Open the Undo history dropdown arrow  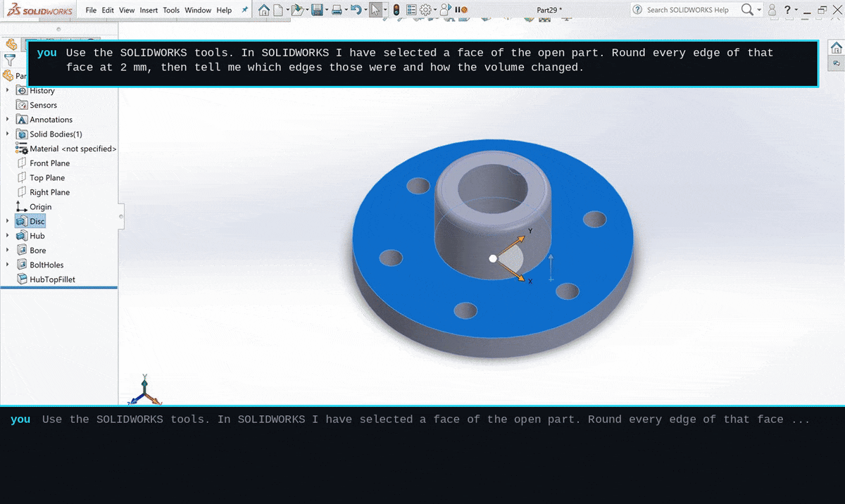click(365, 10)
